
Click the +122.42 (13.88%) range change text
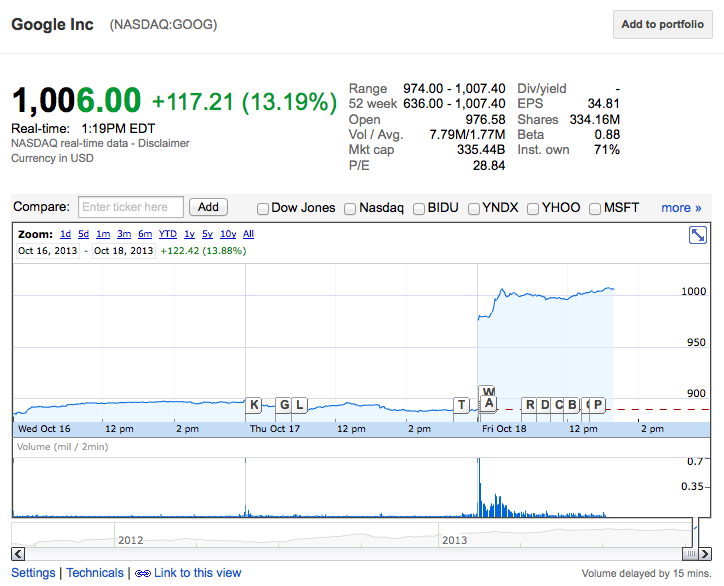pos(203,251)
